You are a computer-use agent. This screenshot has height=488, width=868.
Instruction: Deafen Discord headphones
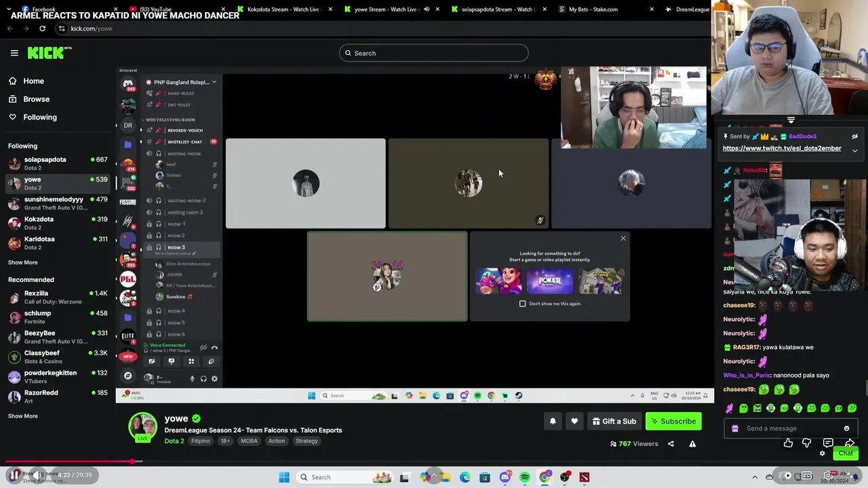coord(203,379)
